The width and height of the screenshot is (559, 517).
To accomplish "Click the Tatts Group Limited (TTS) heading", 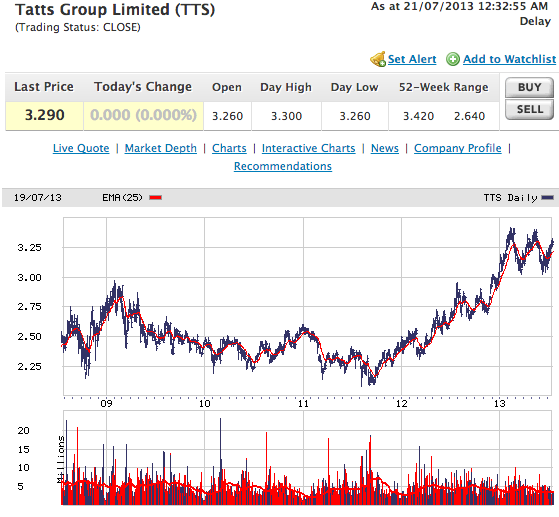I will [115, 10].
